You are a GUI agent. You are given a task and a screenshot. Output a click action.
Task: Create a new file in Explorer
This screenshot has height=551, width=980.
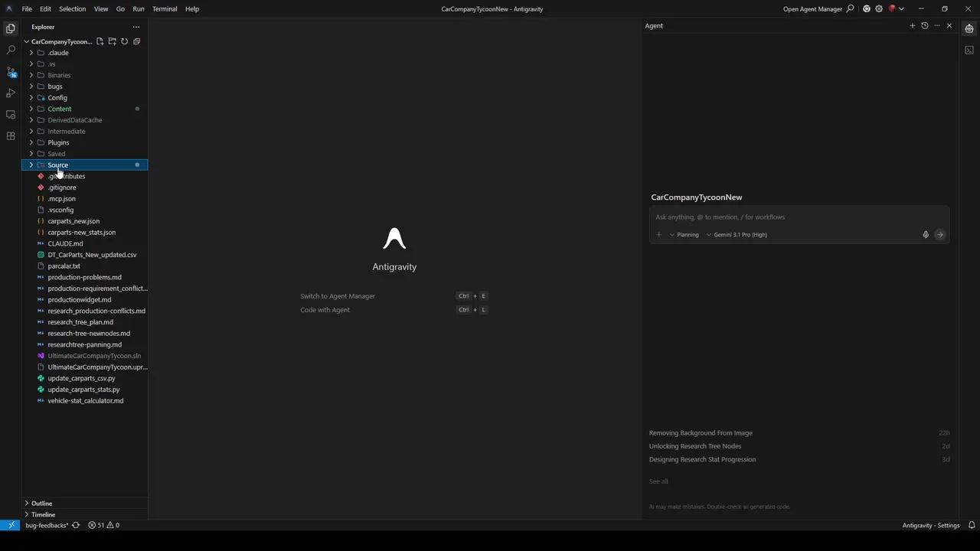pyautogui.click(x=100, y=41)
